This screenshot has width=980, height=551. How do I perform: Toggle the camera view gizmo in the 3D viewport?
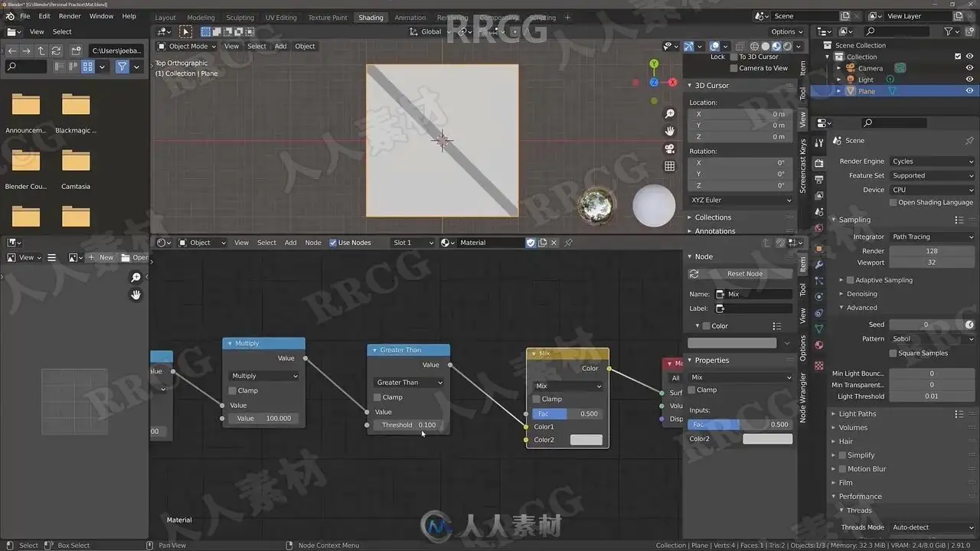670,148
